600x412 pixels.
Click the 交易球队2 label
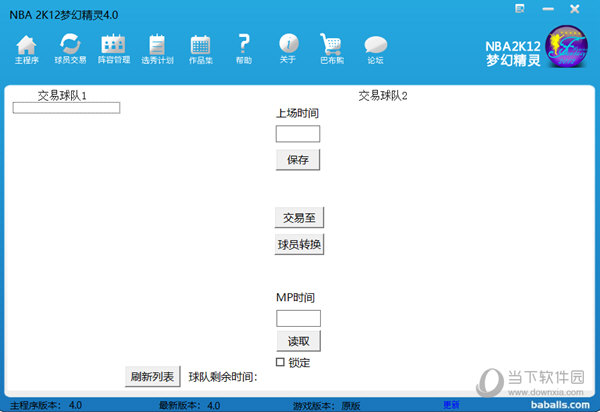[x=383, y=96]
